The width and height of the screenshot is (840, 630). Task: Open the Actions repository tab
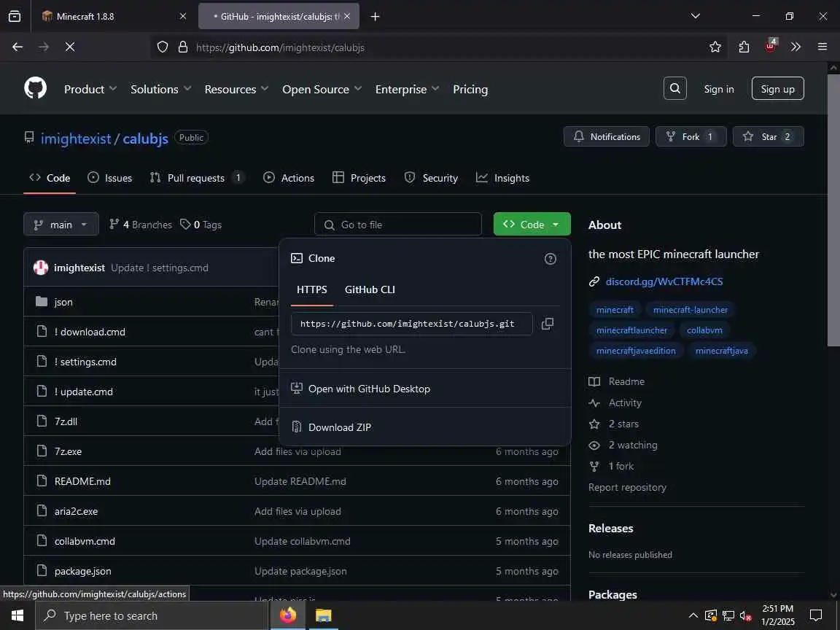[x=289, y=178]
